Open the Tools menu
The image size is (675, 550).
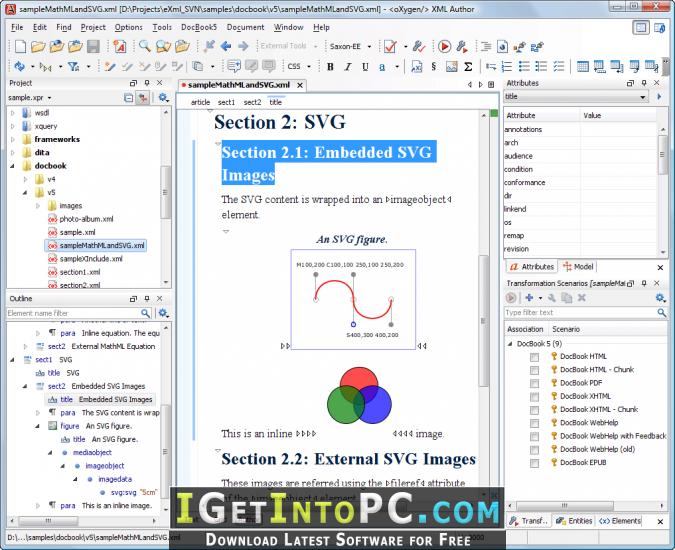[x=162, y=27]
